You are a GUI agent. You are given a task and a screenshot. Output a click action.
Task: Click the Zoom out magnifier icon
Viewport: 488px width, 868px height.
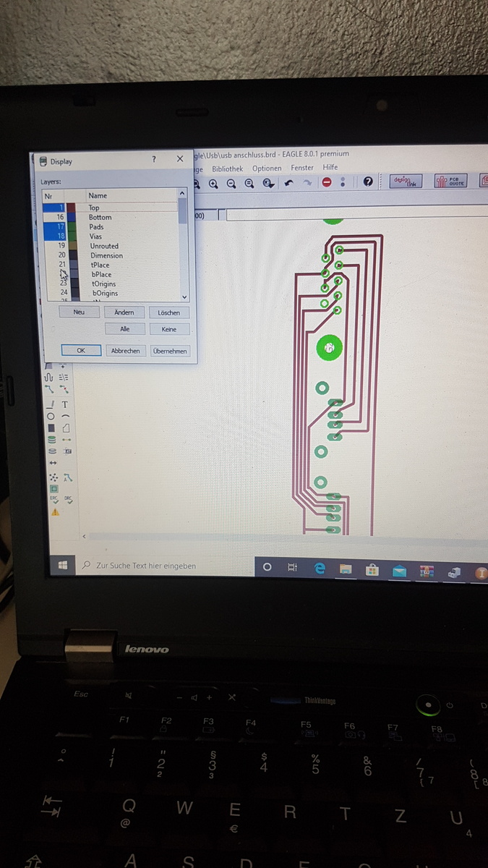pyautogui.click(x=231, y=183)
